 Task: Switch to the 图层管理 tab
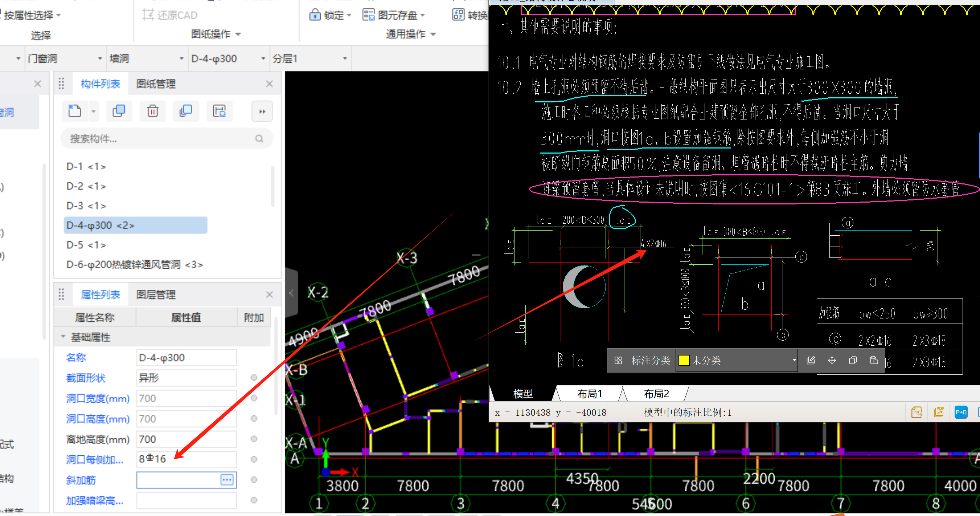(156, 294)
